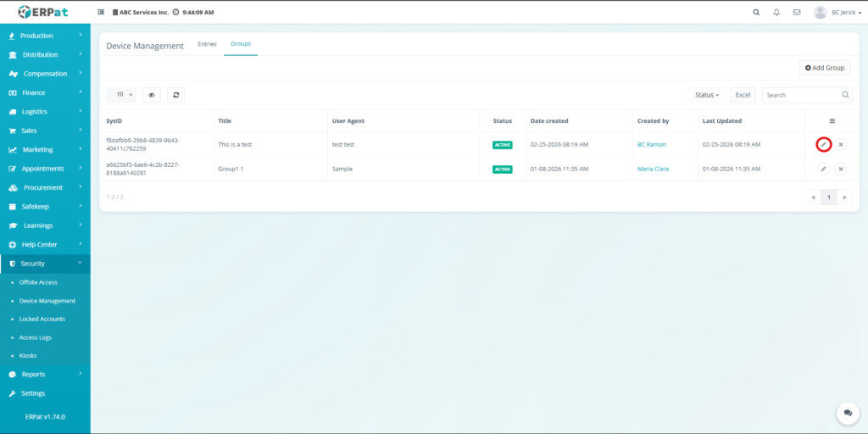Open Access Logs in Security submenu
868x434 pixels.
(x=36, y=337)
